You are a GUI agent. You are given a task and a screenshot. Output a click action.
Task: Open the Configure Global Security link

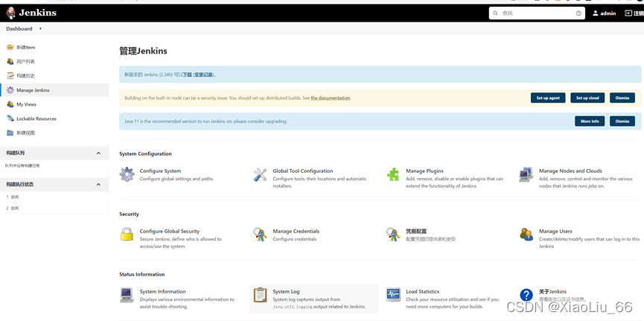[170, 232]
